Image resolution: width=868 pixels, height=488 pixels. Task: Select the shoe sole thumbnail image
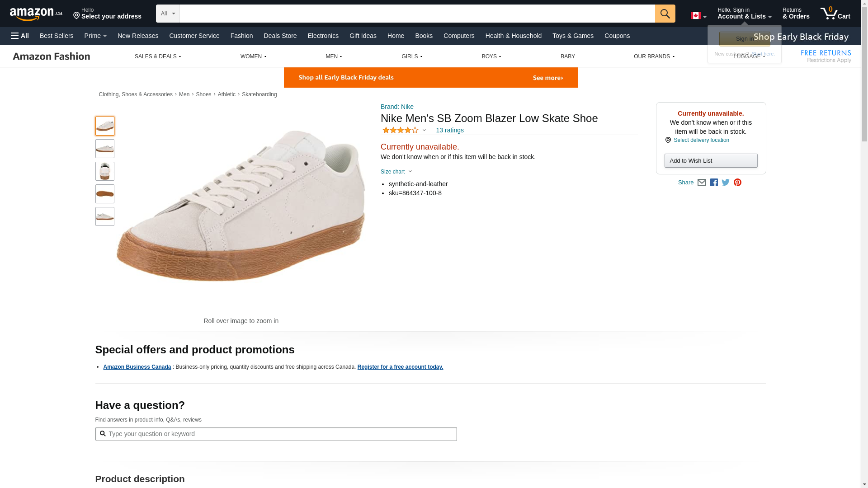pos(105,194)
